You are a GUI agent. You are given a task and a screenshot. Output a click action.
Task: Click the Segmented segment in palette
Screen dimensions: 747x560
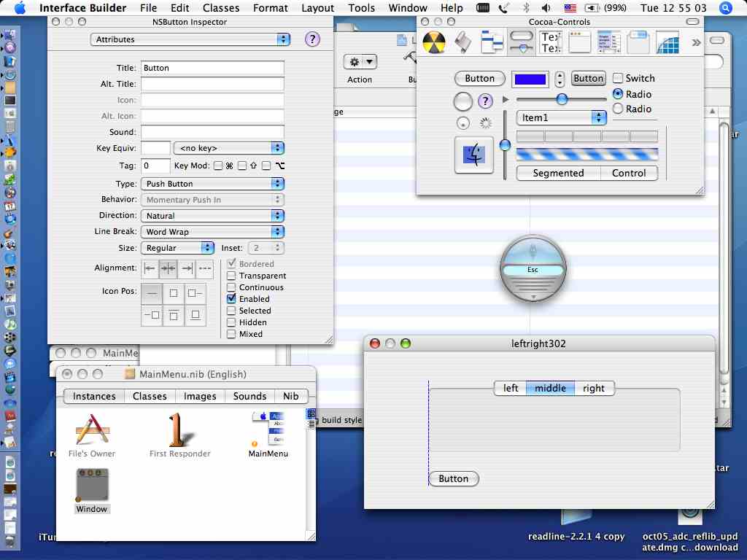click(558, 173)
